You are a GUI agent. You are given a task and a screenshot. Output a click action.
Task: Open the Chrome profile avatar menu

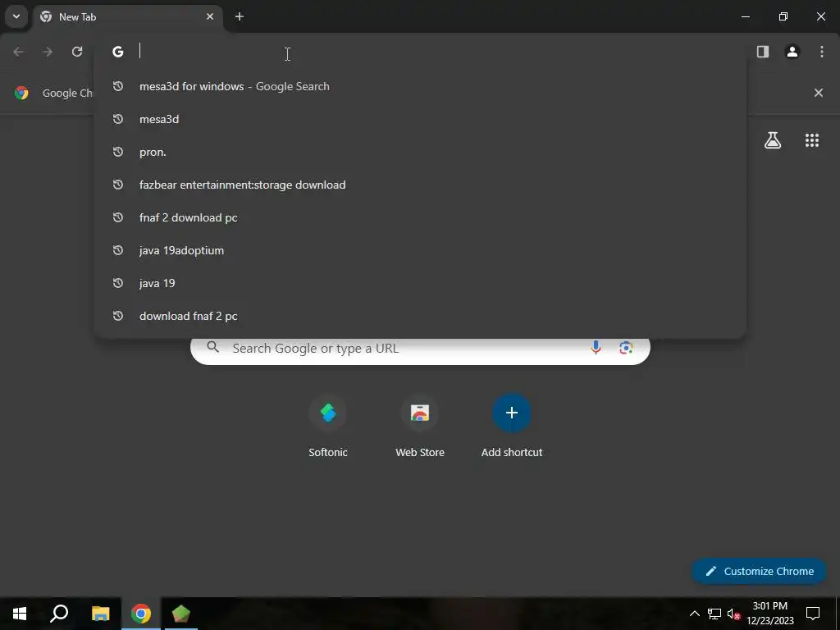(x=792, y=52)
